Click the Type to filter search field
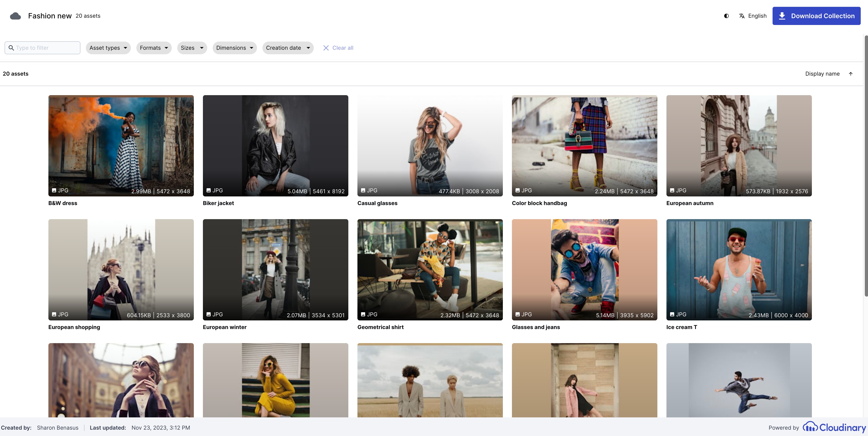The width and height of the screenshot is (868, 436). pyautogui.click(x=42, y=48)
